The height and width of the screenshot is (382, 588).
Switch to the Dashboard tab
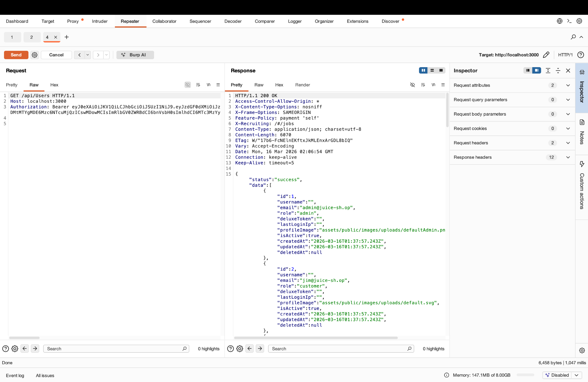tap(17, 21)
